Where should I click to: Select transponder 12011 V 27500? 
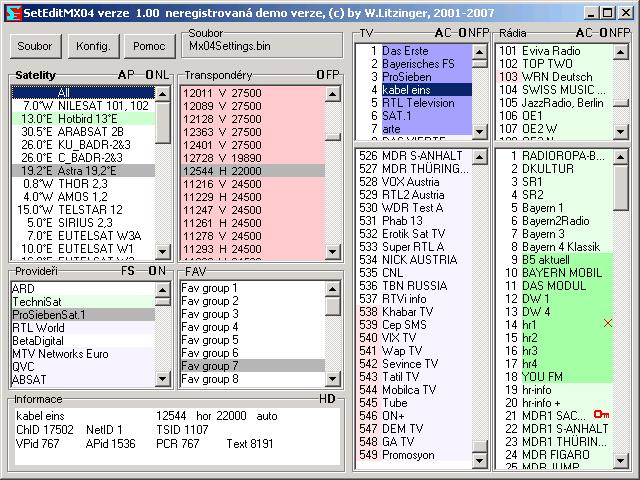[253, 93]
